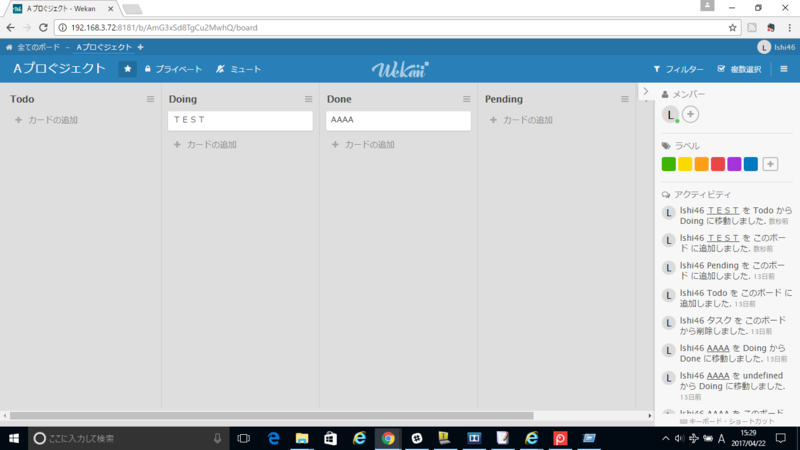800x450 pixels.
Task: Toggle board privacy プライベート
Action: pos(173,69)
